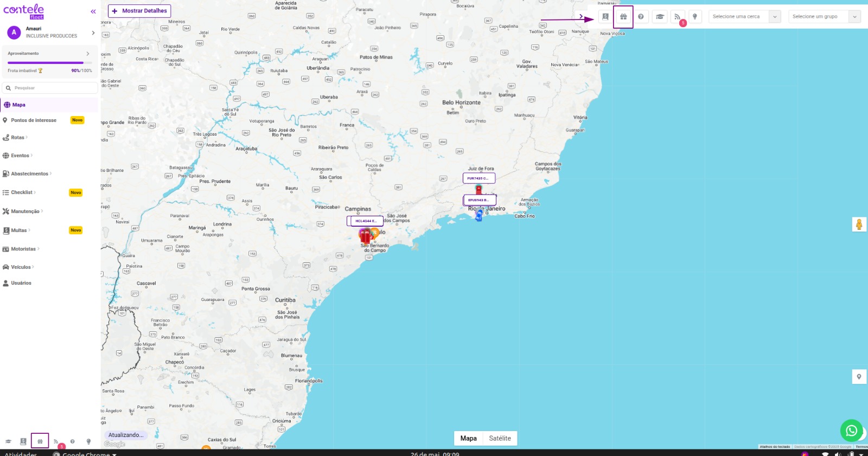Open the graduation cap tutorials icon in the top toolbar
Image resolution: width=868 pixels, height=456 pixels.
[x=660, y=17]
